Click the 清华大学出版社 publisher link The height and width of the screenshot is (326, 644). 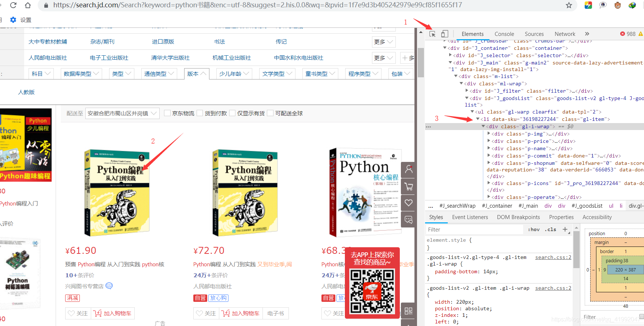pos(170,58)
